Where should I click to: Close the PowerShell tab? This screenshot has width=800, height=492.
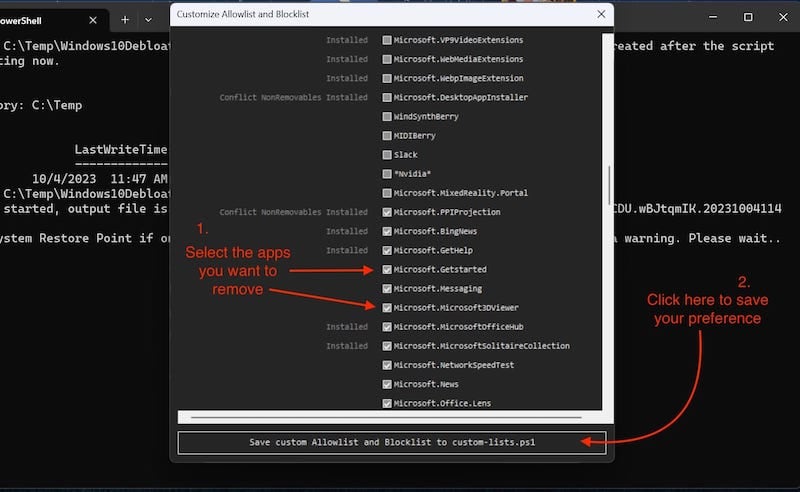coord(93,20)
